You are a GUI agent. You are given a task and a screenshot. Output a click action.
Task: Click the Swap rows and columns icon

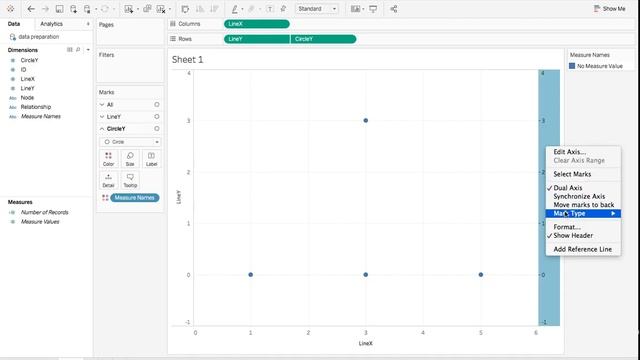tap(185, 9)
